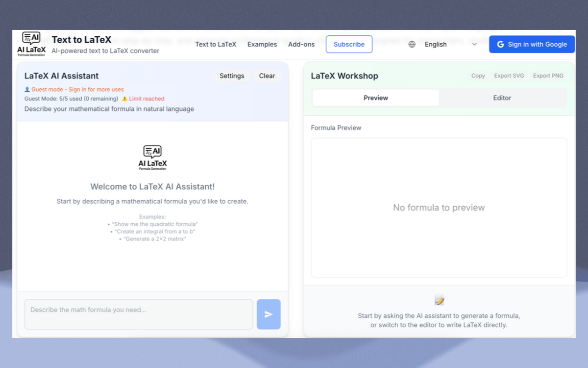
Task: Click the Subscribe button
Action: pyautogui.click(x=349, y=44)
